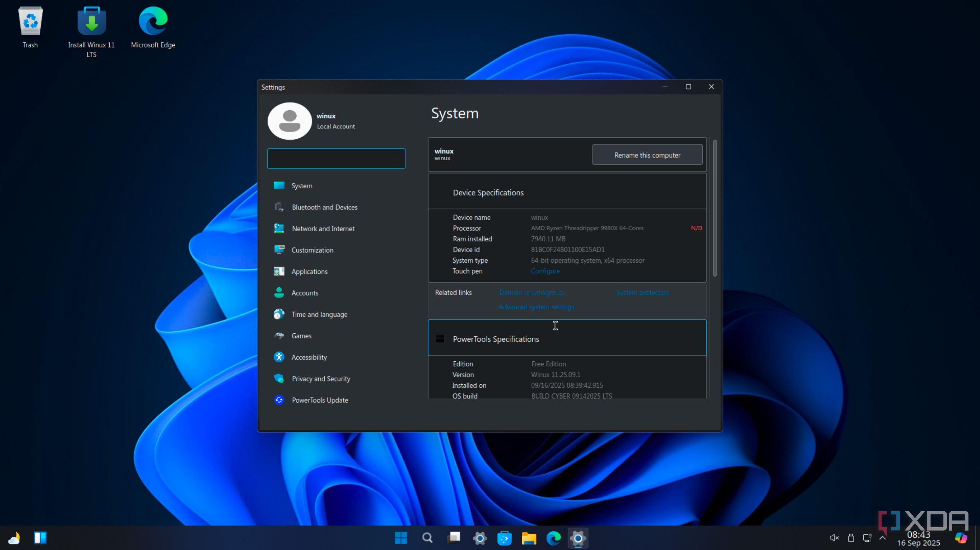Minimize the Settings window

665,87
